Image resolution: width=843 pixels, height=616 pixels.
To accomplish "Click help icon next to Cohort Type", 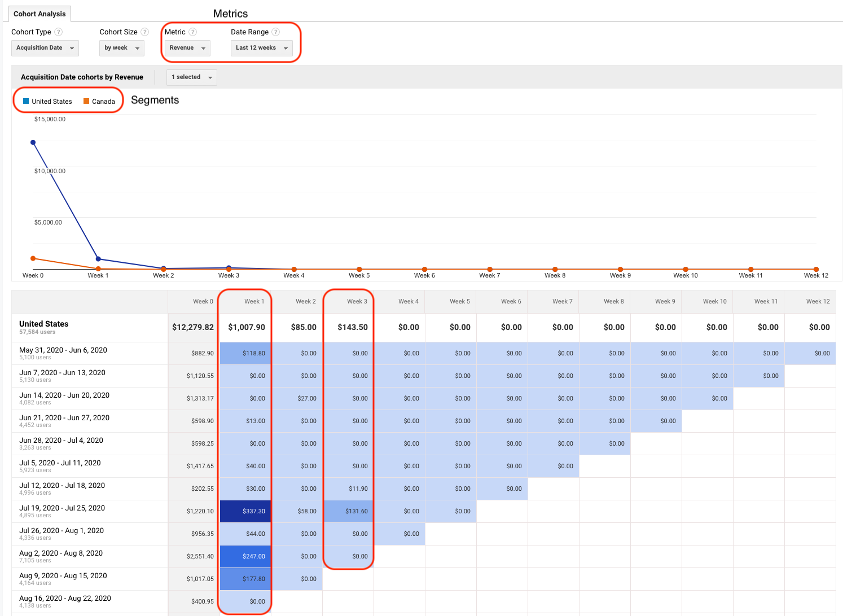I will click(59, 32).
